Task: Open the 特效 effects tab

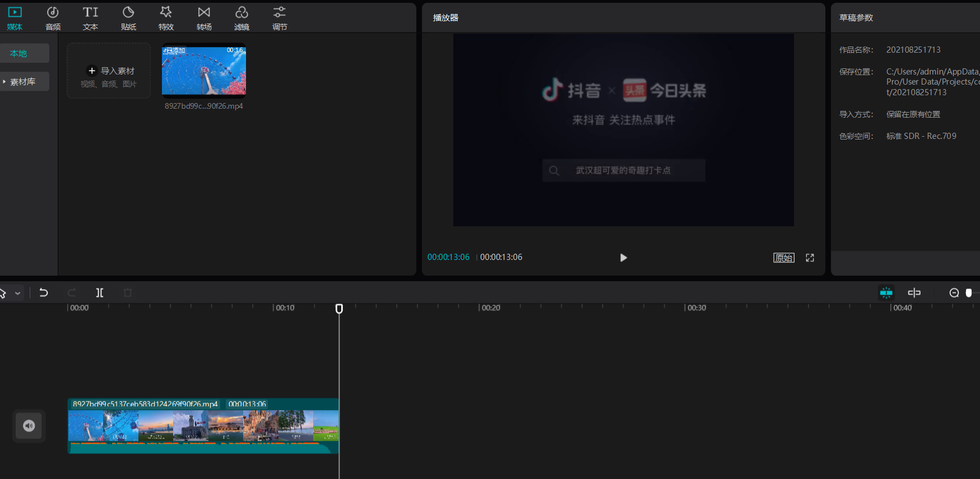Action: (166, 18)
